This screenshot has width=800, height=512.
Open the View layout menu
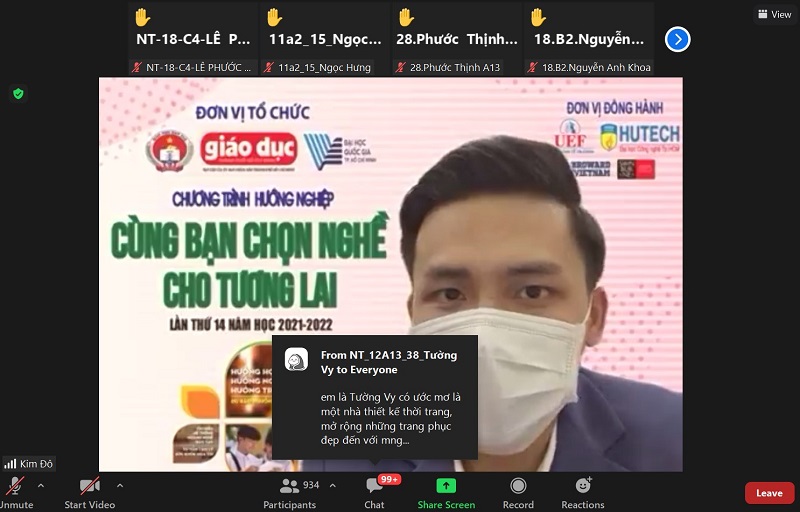[774, 14]
